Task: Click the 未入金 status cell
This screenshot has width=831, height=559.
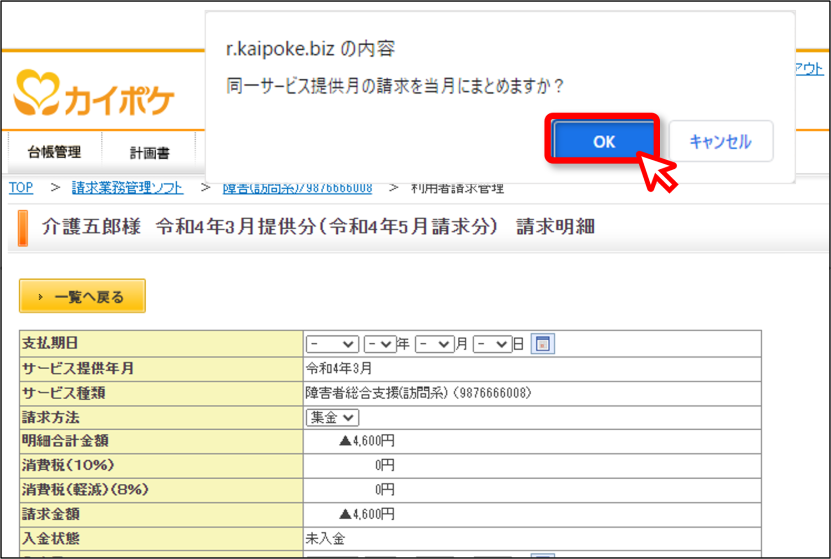Action: click(532, 539)
